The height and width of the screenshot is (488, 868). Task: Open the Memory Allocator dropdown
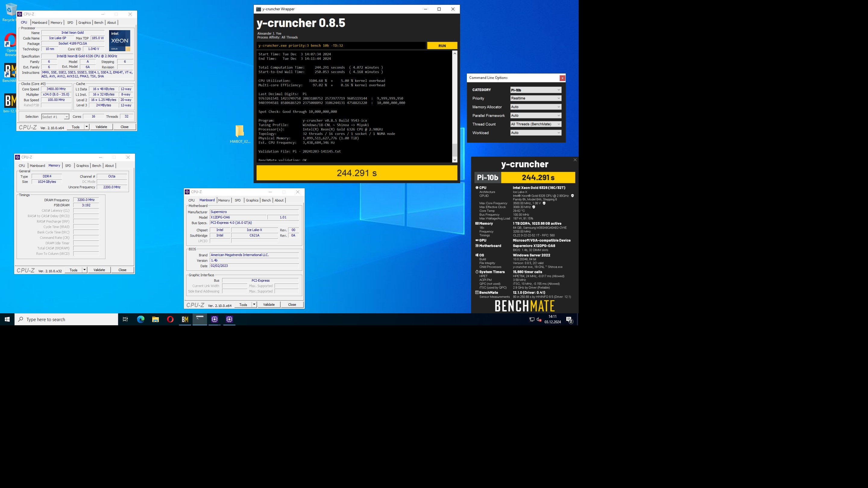point(536,107)
